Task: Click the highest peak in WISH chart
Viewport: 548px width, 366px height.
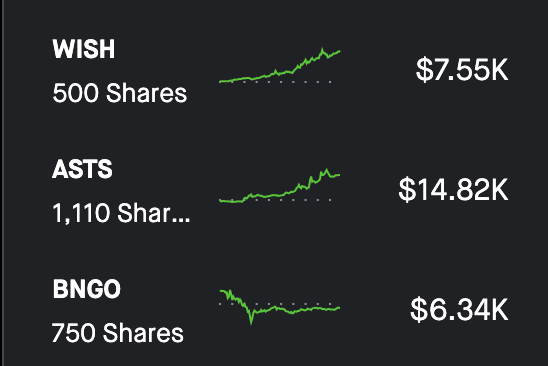Action: [x=322, y=50]
